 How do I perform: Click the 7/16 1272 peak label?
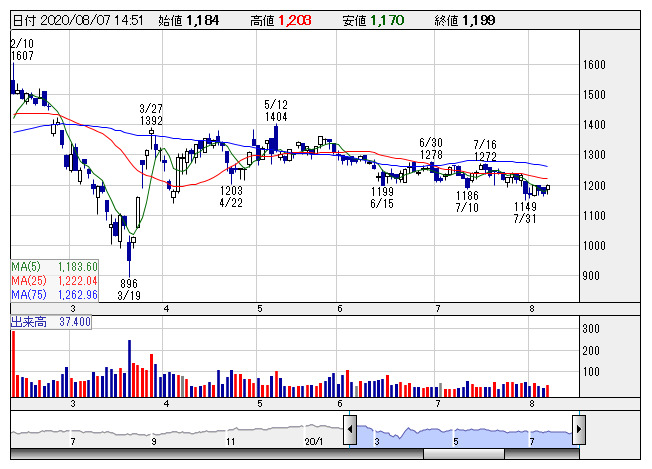click(x=485, y=151)
